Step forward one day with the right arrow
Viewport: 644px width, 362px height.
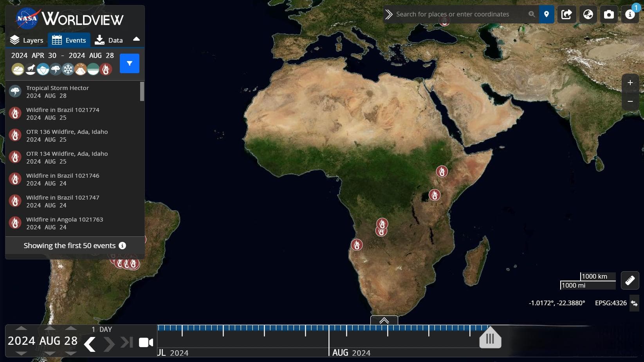coord(109,344)
